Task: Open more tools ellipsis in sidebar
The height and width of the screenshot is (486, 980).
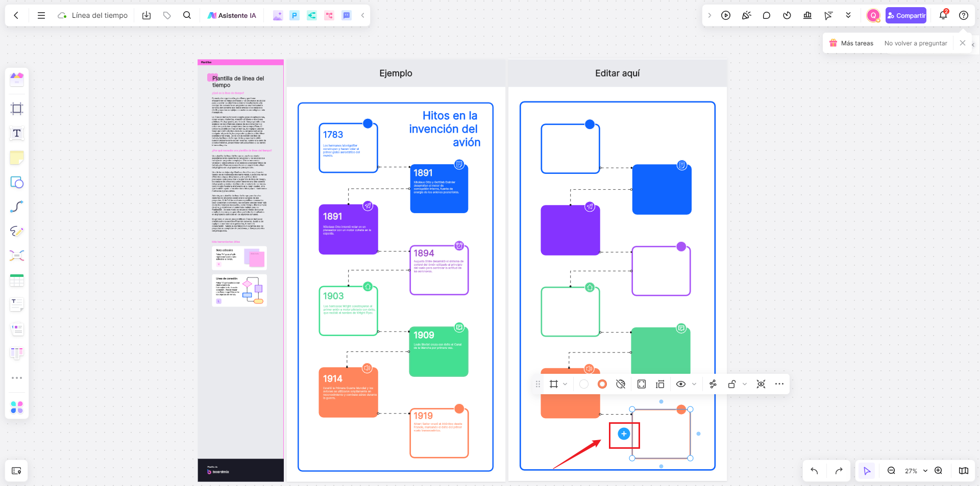Action: click(x=17, y=378)
